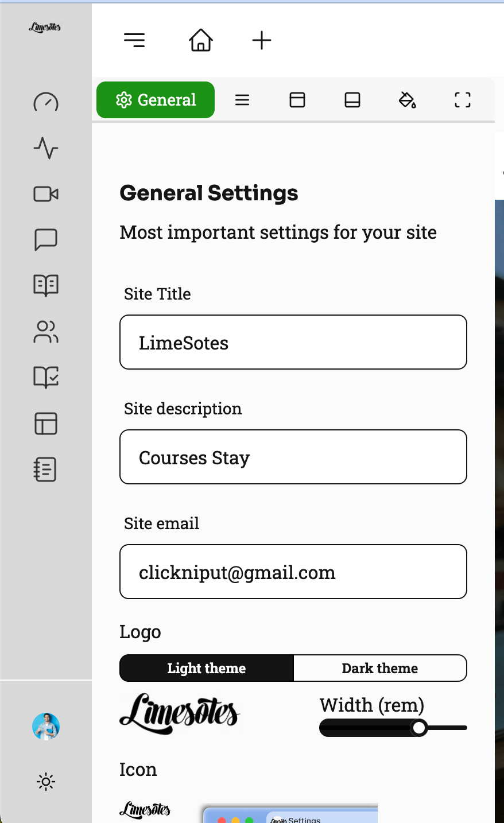Open the open-book icon in sidebar

(x=46, y=285)
